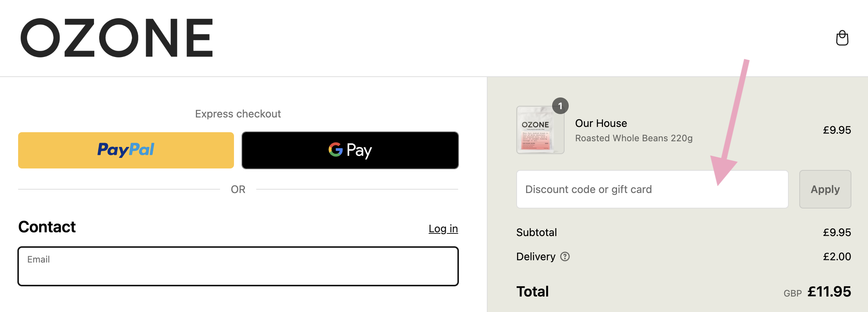Viewport: 868px width, 312px height.
Task: Click the OR divider text
Action: (x=238, y=189)
